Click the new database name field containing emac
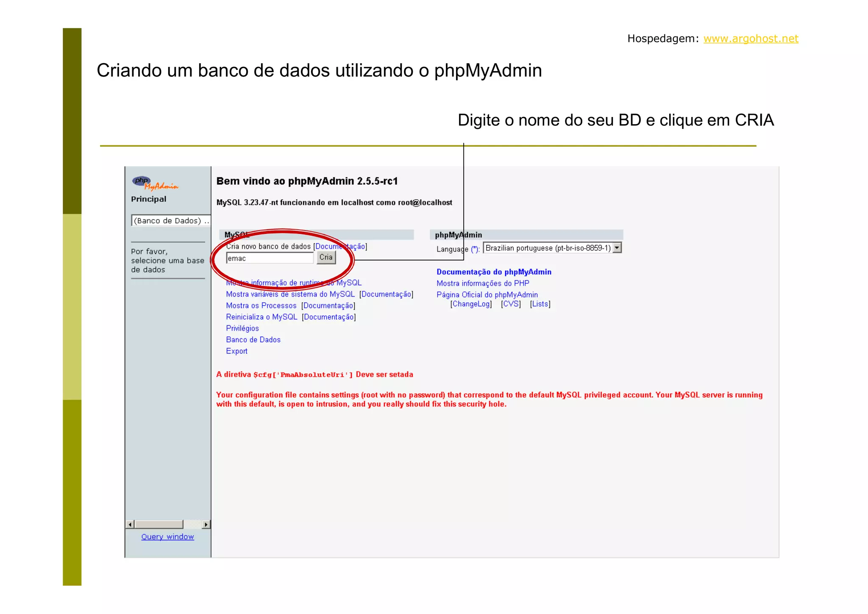Screen dimensions: 868x614 tap(270, 258)
